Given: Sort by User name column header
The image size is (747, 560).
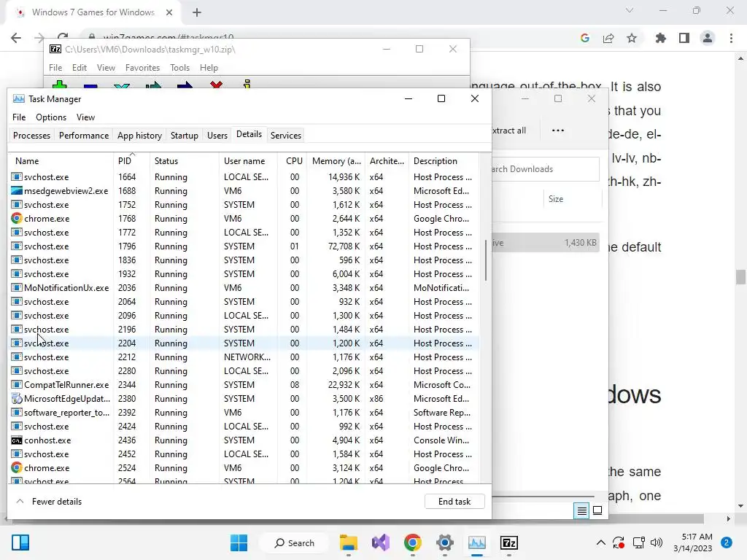Looking at the screenshot, I should pyautogui.click(x=248, y=161).
